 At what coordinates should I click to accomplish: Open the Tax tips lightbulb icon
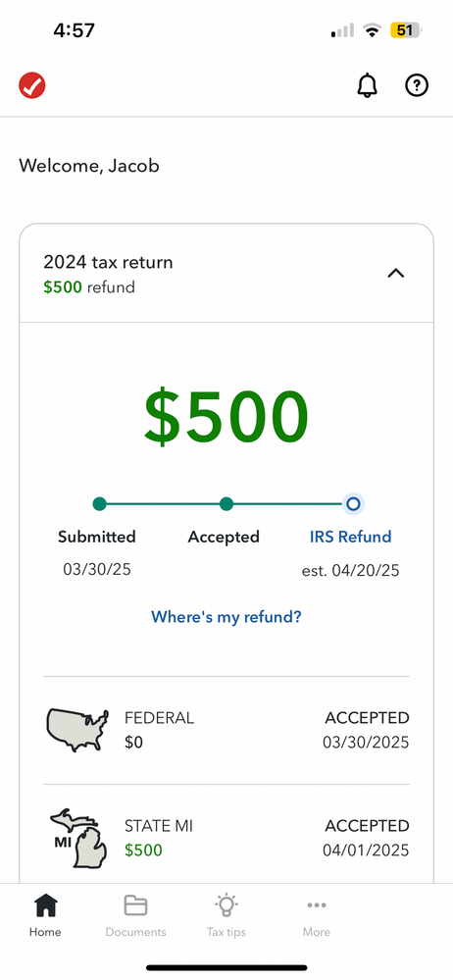coord(226,904)
